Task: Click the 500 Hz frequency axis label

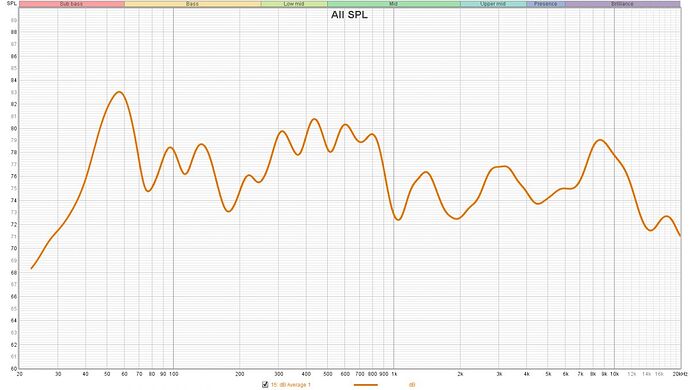Action: click(x=327, y=374)
